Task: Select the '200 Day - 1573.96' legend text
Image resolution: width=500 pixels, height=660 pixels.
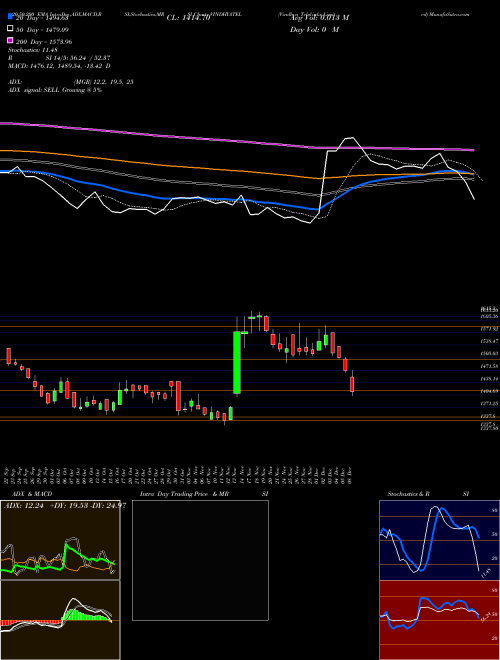Action: coord(44,42)
